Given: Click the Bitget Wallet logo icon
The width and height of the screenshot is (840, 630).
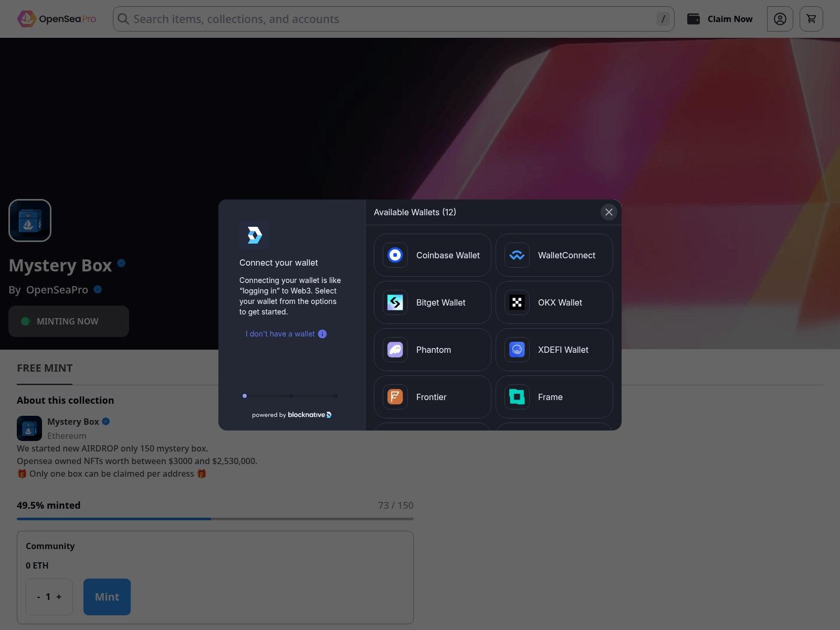Looking at the screenshot, I should pos(395,302).
